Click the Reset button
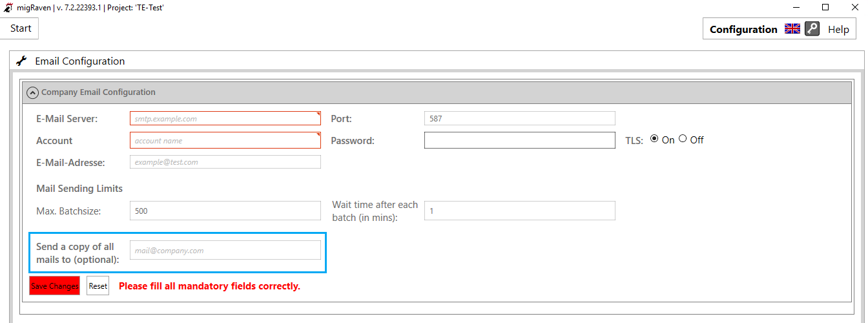868x323 pixels. [x=98, y=286]
